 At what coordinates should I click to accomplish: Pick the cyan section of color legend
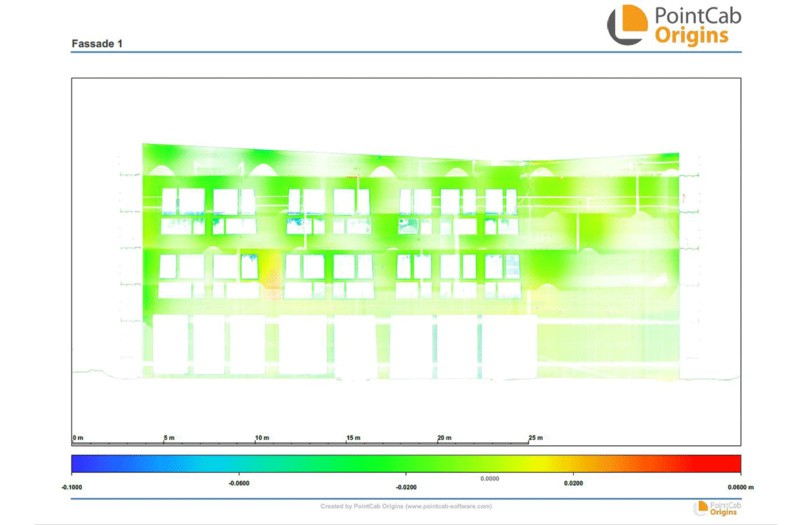coord(223,463)
